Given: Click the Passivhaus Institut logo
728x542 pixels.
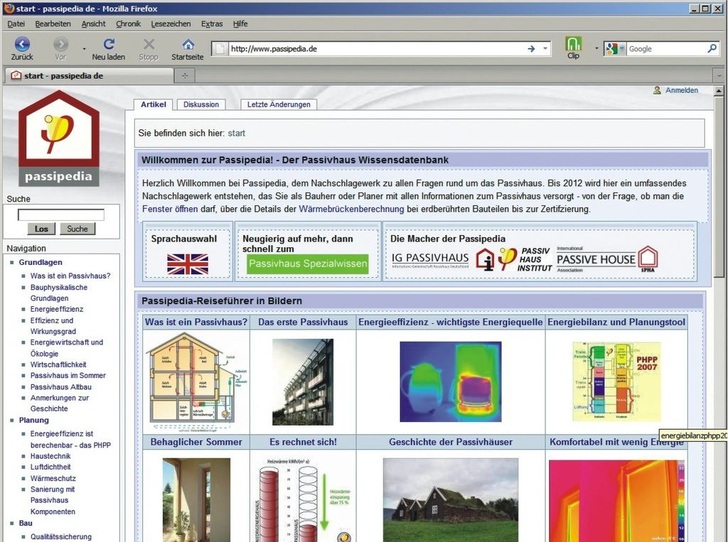Looking at the screenshot, I should [510, 259].
